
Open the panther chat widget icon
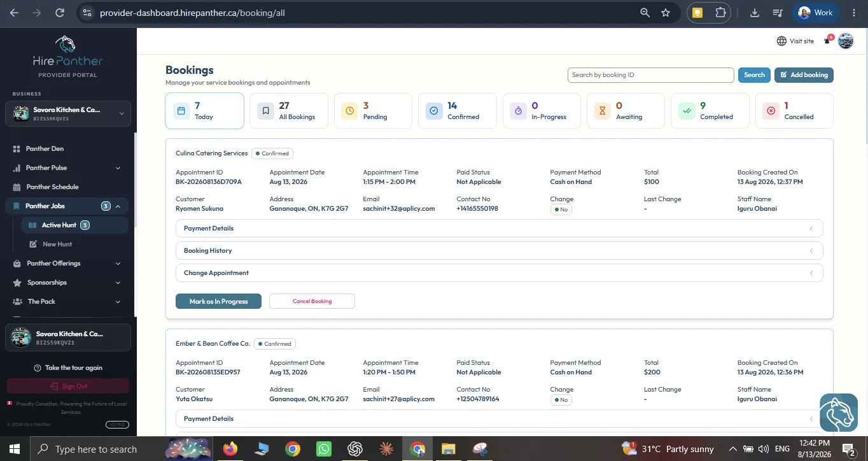838,413
